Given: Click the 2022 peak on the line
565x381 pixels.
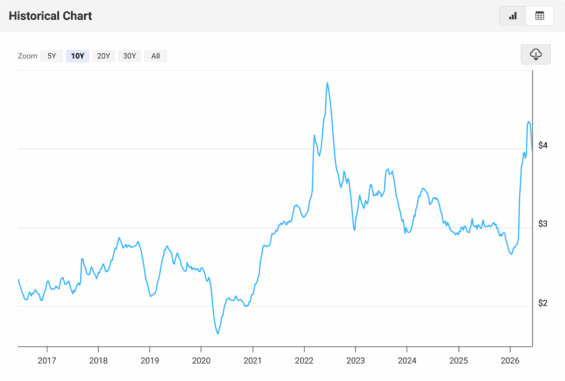Looking at the screenshot, I should coord(327,83).
